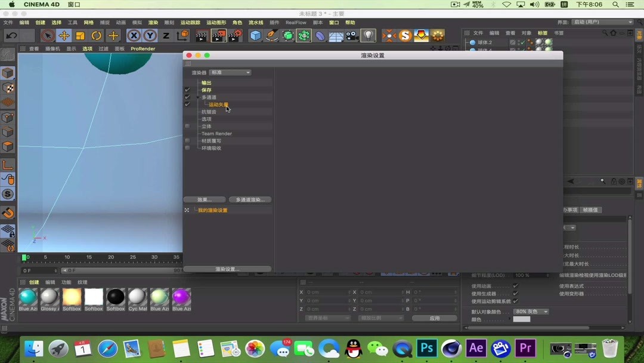644x363 pixels.
Task: Select the Glossy material thumbnail
Action: click(49, 297)
